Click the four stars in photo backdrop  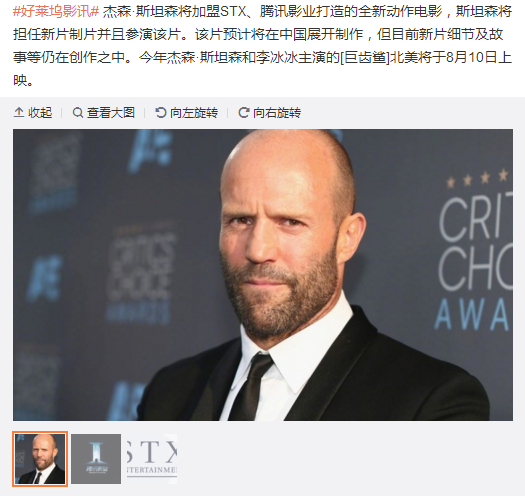point(477,178)
